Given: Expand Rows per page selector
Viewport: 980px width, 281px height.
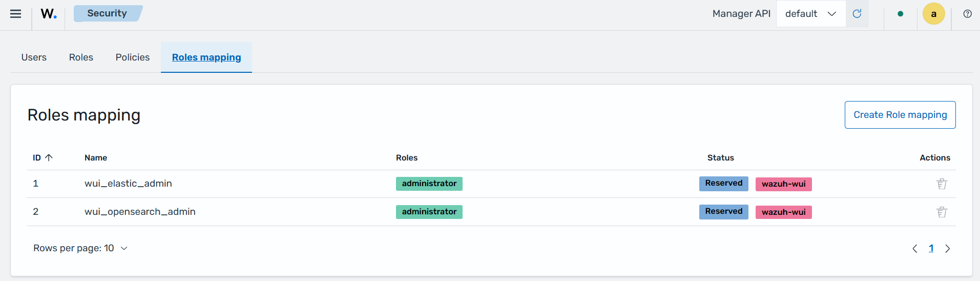Looking at the screenshot, I should (x=80, y=248).
